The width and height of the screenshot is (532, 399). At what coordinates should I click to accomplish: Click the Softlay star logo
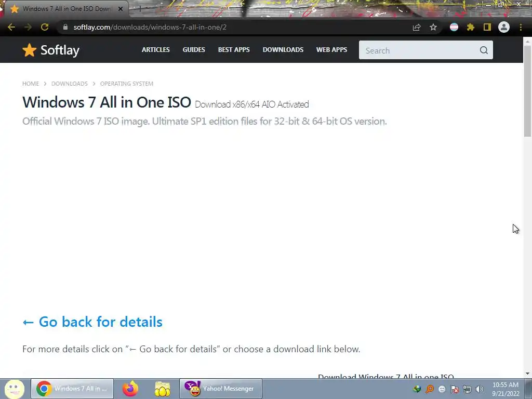30,50
